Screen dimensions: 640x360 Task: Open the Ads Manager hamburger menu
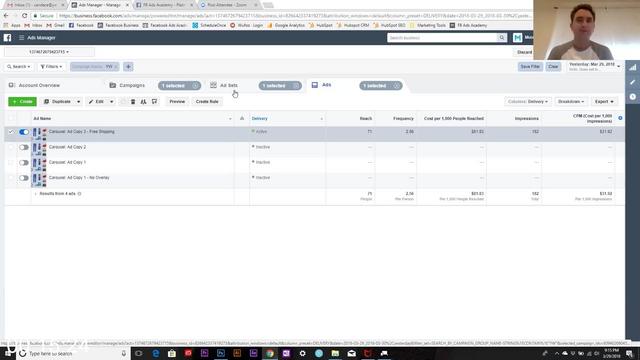tap(21, 38)
